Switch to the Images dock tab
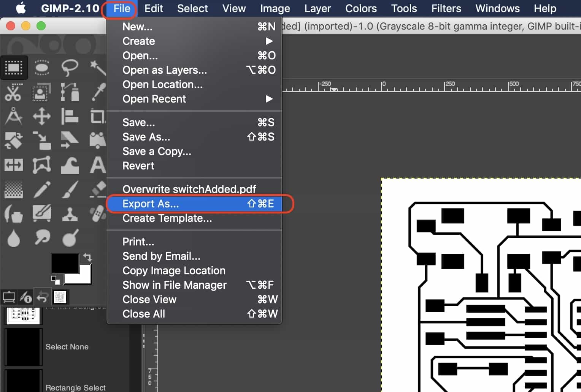 tap(60, 297)
